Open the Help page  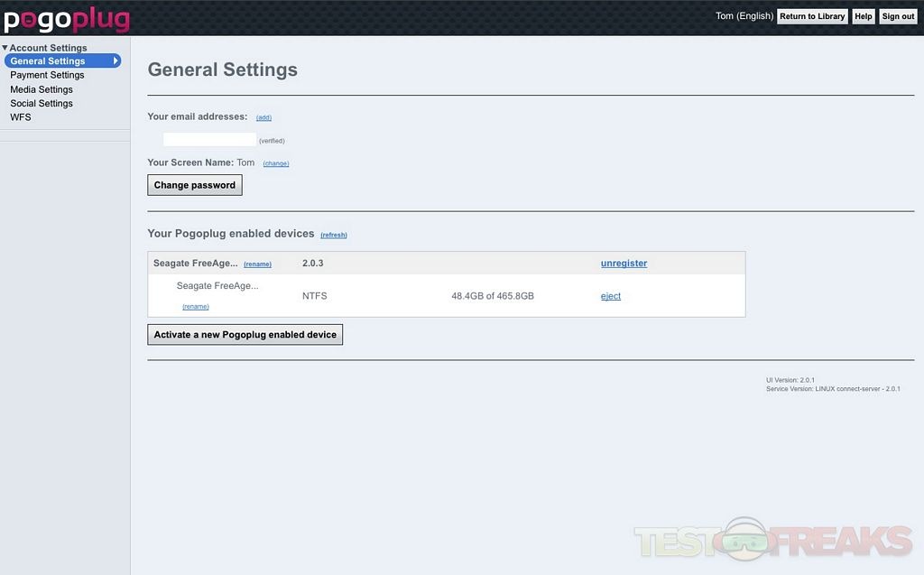pos(864,16)
